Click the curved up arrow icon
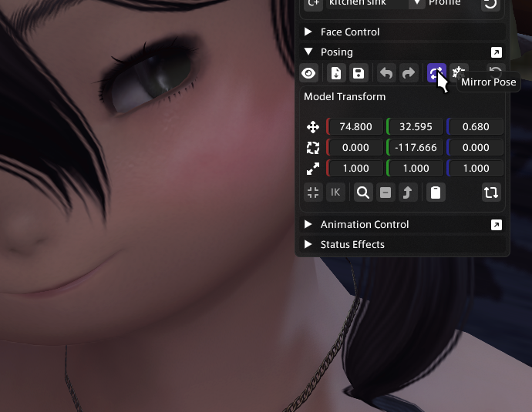Viewport: 532px width, 412px height. [408, 193]
